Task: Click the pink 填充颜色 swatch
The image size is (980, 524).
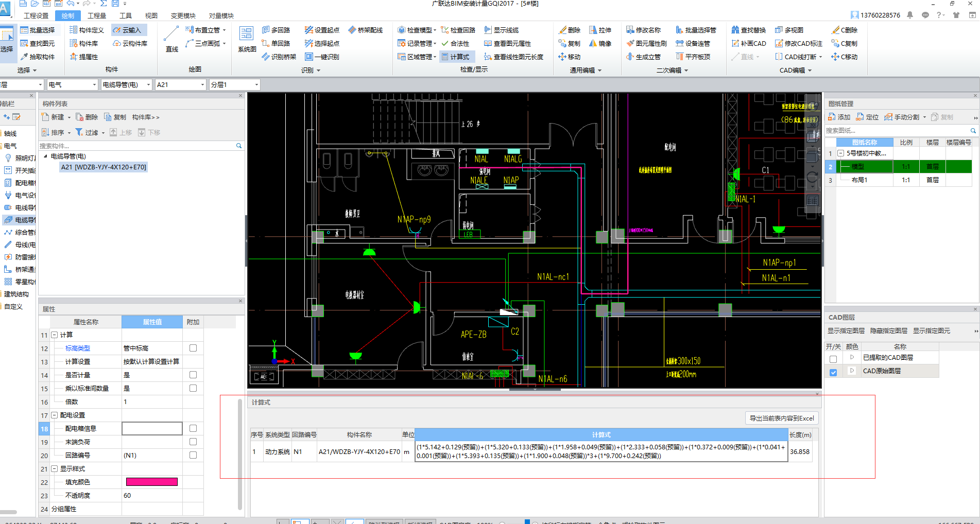Action: point(152,482)
